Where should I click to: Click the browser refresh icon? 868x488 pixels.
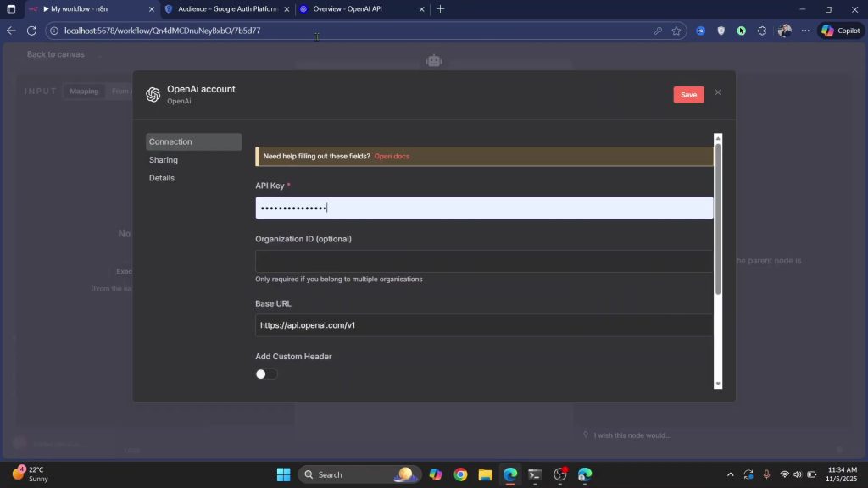pos(31,30)
